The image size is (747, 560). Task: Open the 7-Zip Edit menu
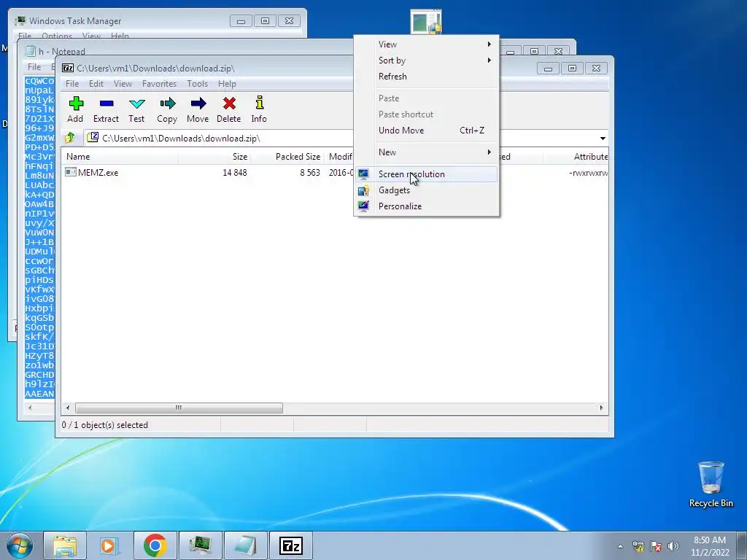point(96,84)
